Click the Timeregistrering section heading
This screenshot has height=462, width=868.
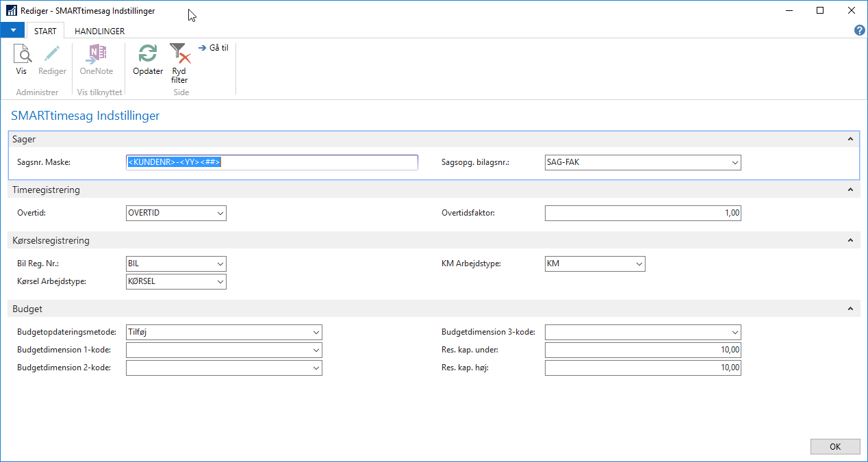(47, 190)
